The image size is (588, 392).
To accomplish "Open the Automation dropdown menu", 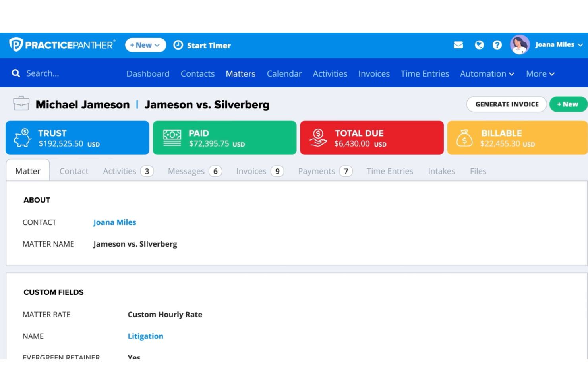I will (487, 73).
